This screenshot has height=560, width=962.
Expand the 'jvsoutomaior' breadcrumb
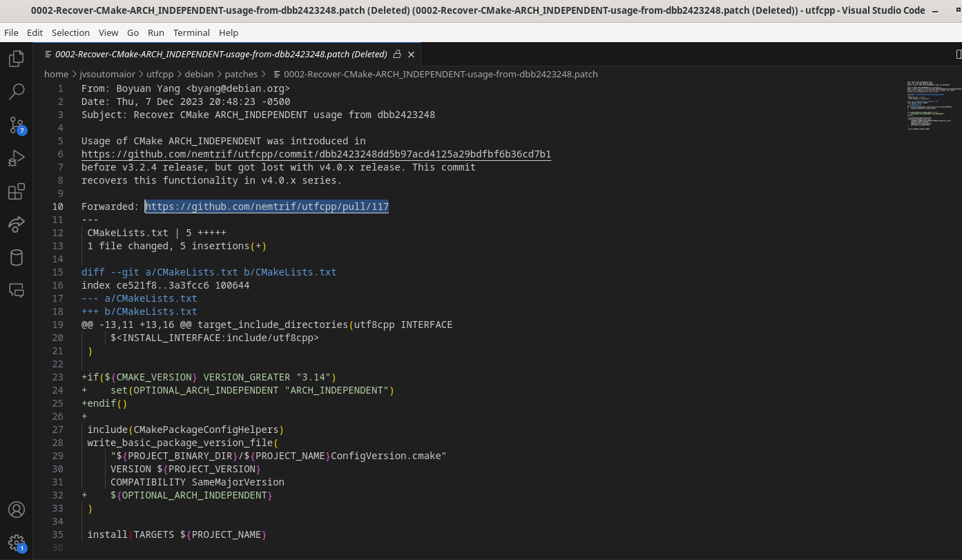pos(107,74)
